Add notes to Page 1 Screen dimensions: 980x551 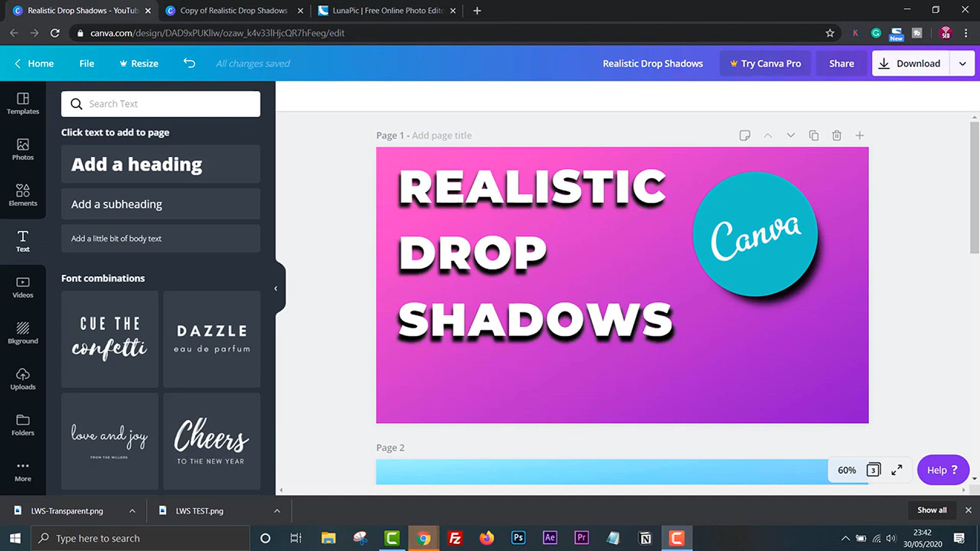coord(745,135)
